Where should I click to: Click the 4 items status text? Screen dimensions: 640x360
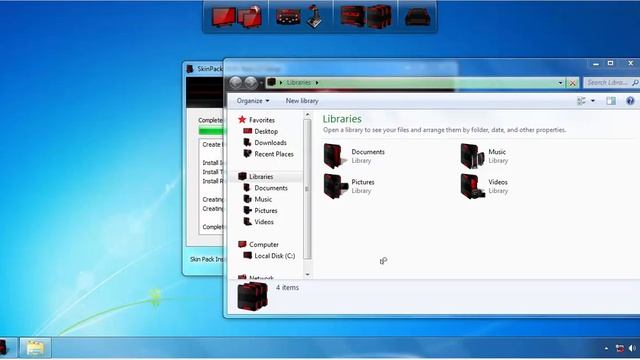point(287,288)
